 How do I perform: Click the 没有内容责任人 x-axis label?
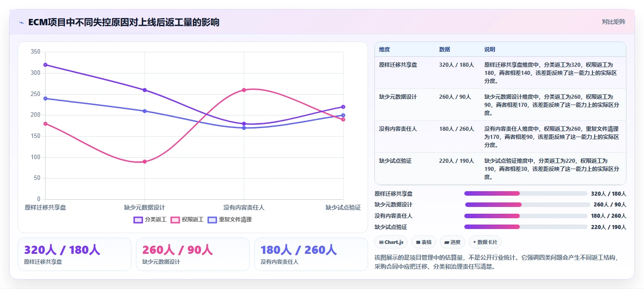(244, 207)
